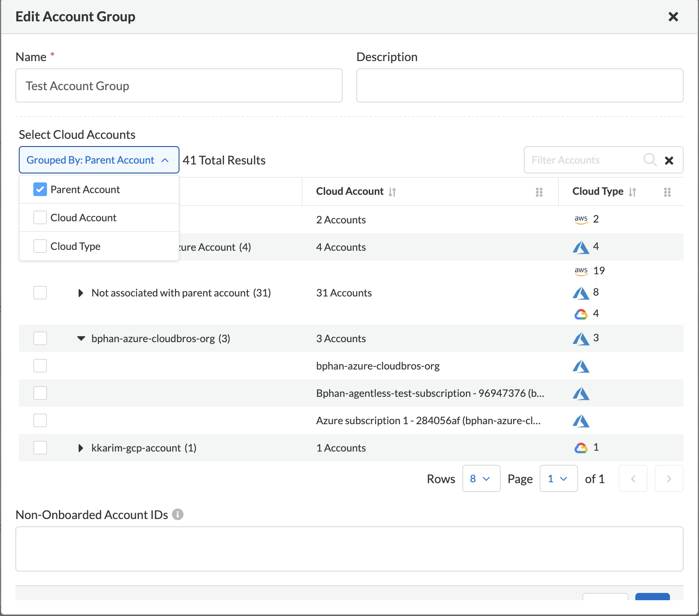The height and width of the screenshot is (616, 699).
Task: Click into the Description input field
Action: (520, 85)
